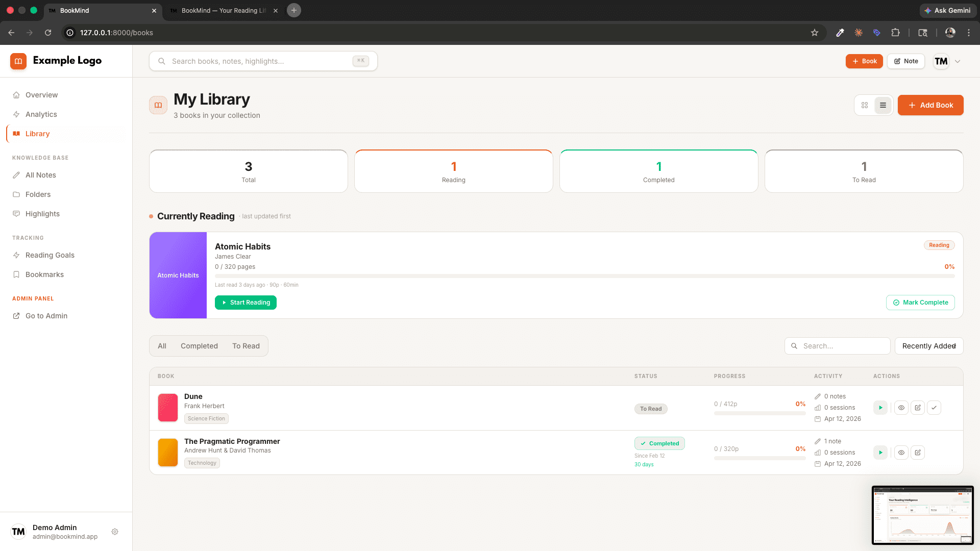Start reading session for Pragmatic Programmer
This screenshot has height=551, width=980.
point(880,453)
